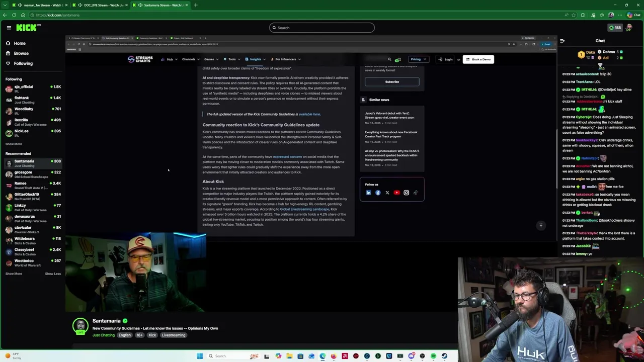
Task: Open Microsoft Store from taskbar
Action: [300, 356]
